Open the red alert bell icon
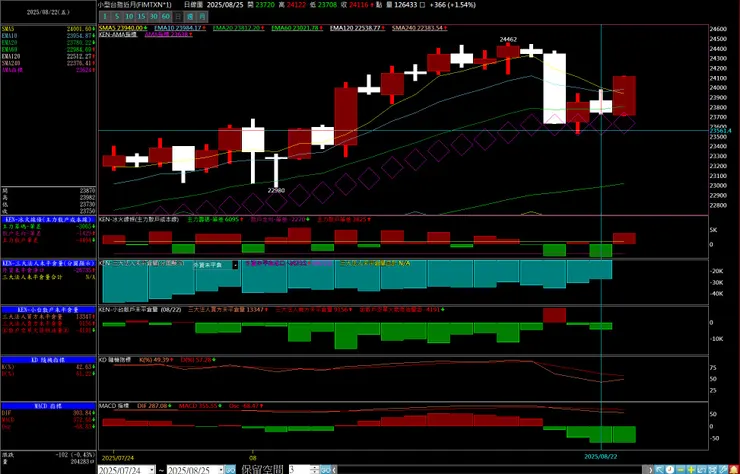Screen dimensions: 740x474 (x=734, y=469)
